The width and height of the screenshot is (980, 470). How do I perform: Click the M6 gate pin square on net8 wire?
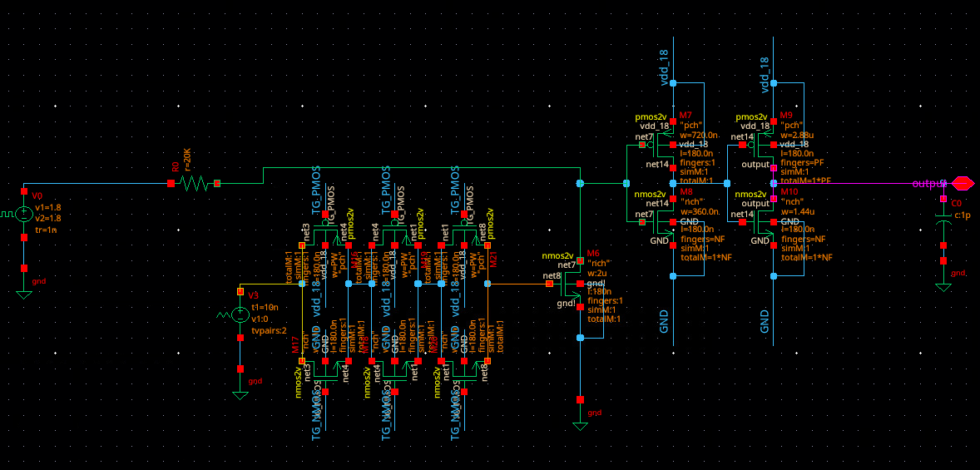(x=549, y=284)
